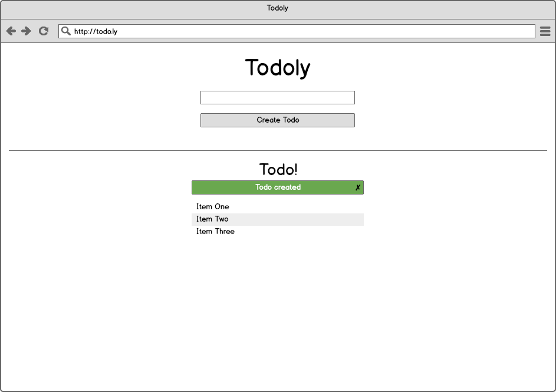Click the Todo! section heading
Image resolution: width=556 pixels, height=392 pixels.
[278, 169]
